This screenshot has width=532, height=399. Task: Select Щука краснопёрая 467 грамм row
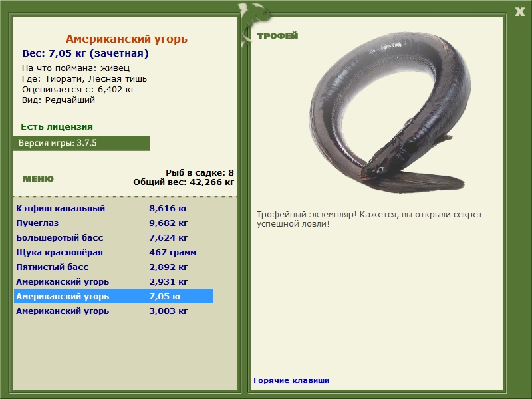pos(114,252)
